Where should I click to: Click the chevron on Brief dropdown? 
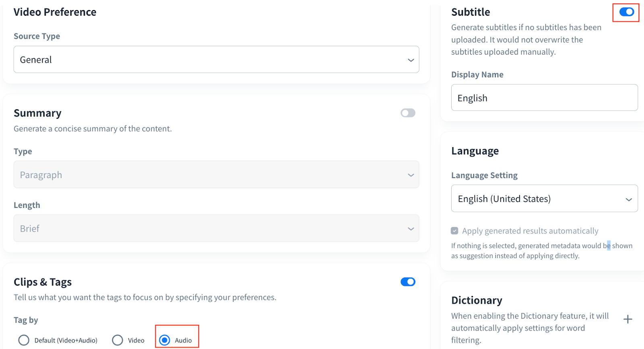coord(411,229)
